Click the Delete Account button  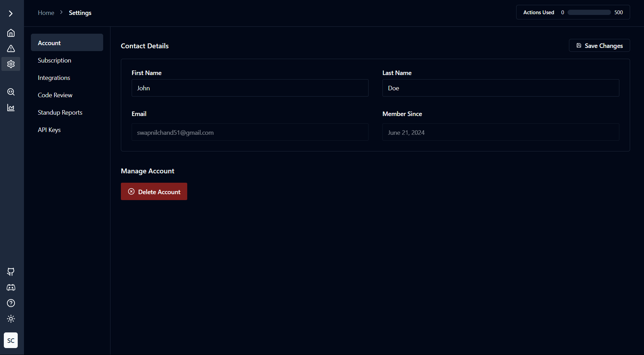tap(154, 191)
